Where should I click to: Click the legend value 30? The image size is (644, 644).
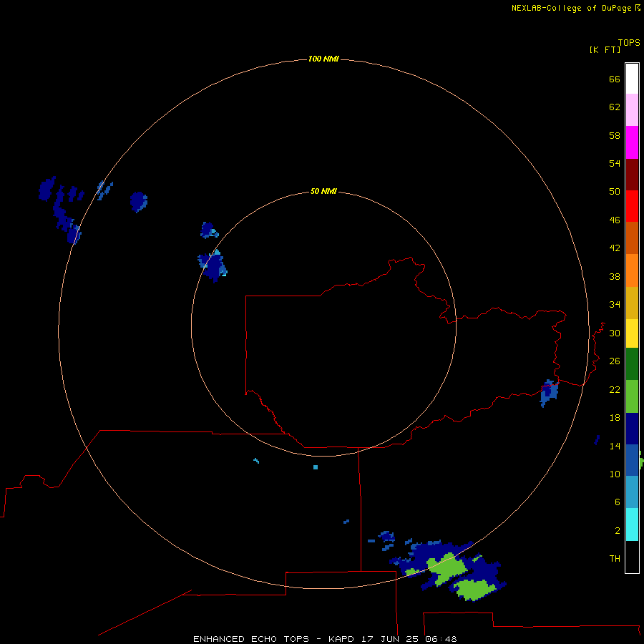click(615, 333)
